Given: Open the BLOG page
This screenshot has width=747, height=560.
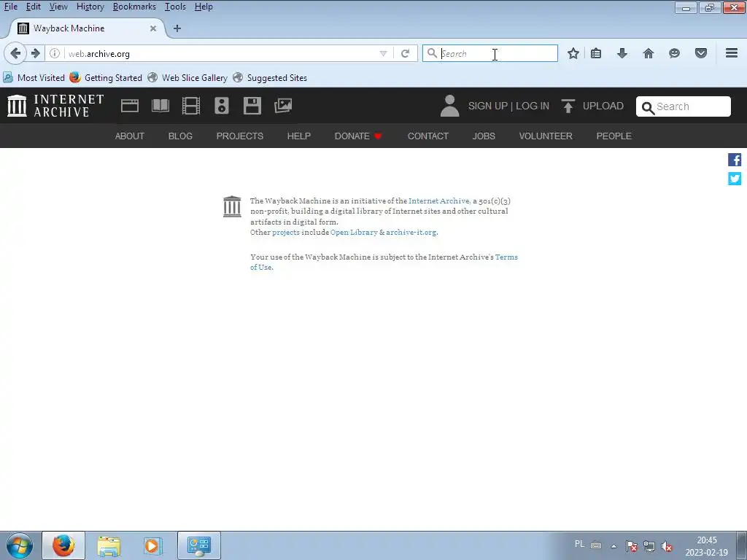Looking at the screenshot, I should [x=180, y=136].
